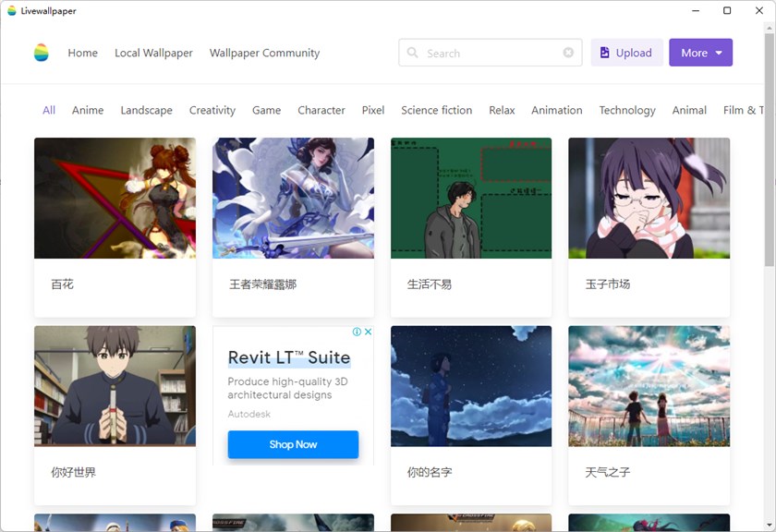Click the search magnifier icon
This screenshot has height=532, width=776.
point(412,53)
